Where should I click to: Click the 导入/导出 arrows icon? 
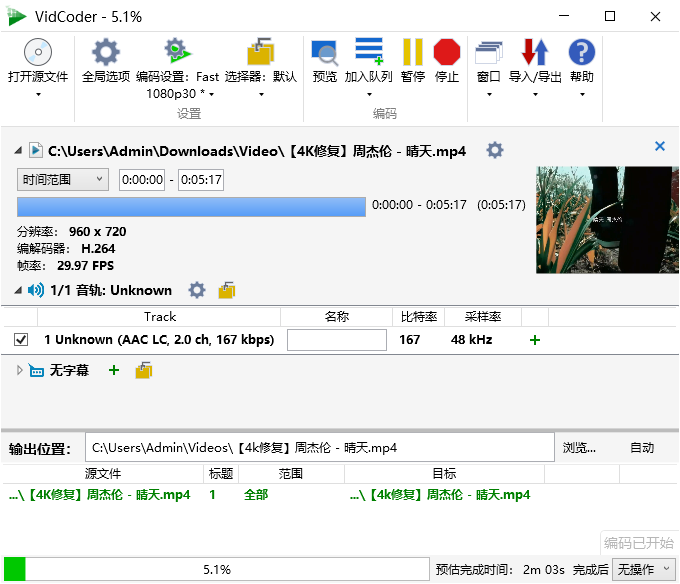pos(535,52)
